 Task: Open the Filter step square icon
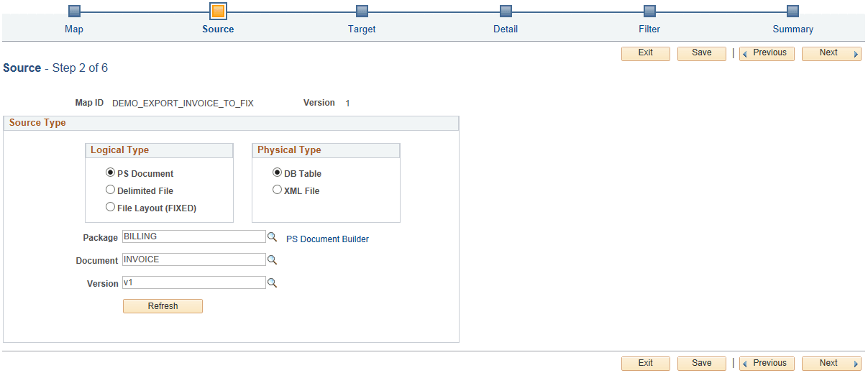pos(649,11)
